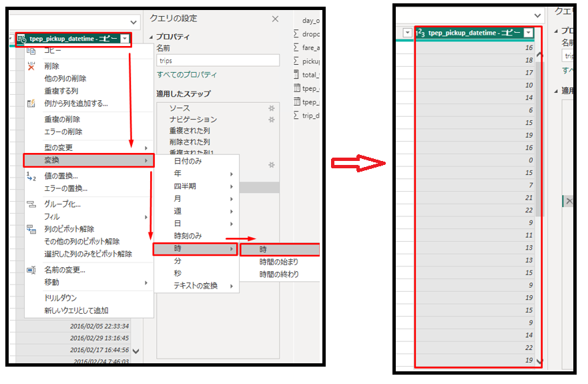Select the 削除された列 applied step

190,142
